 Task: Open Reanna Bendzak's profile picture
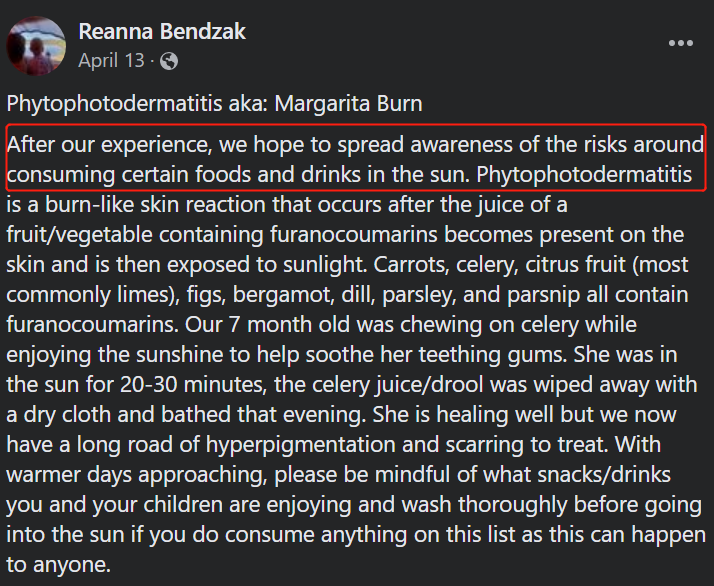(36, 46)
